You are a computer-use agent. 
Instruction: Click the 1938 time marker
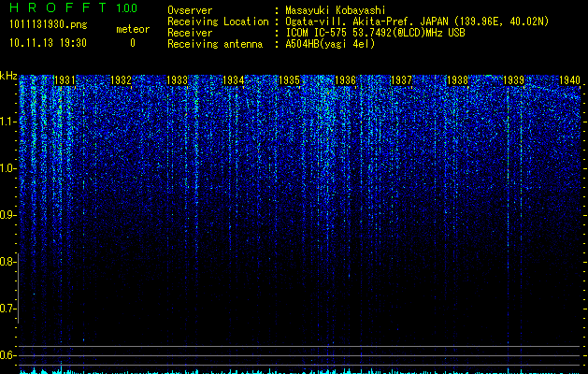tap(457, 80)
